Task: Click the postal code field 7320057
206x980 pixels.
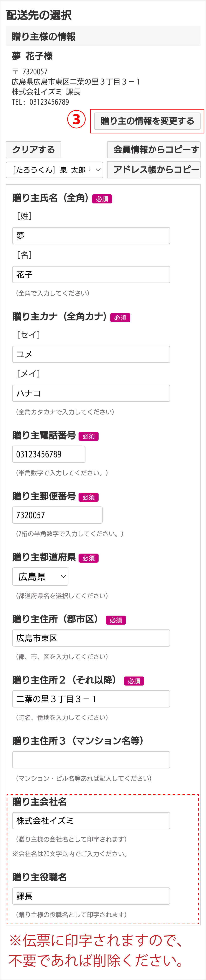Action: [57, 515]
